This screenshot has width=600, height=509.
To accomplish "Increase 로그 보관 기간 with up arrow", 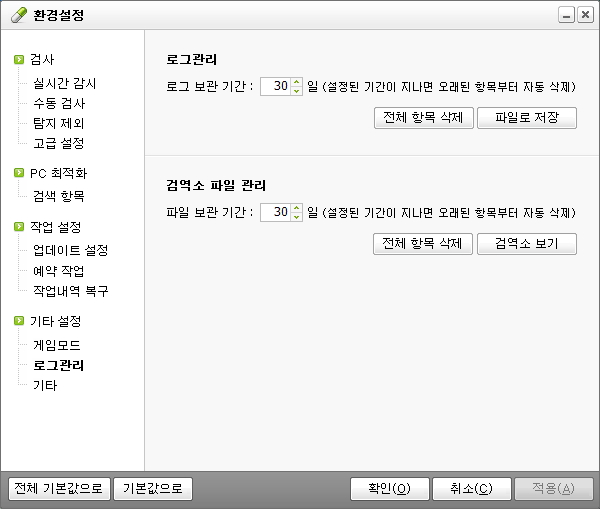I will (x=296, y=82).
